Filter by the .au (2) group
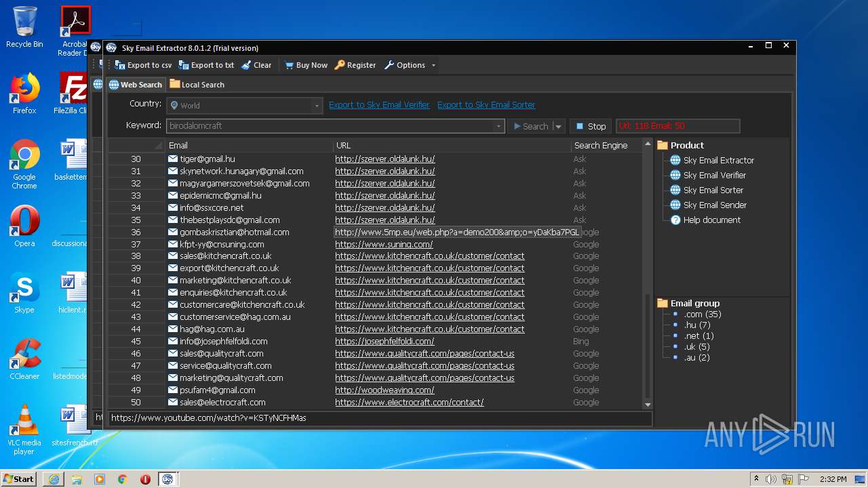The height and width of the screenshot is (488, 868). click(x=696, y=358)
